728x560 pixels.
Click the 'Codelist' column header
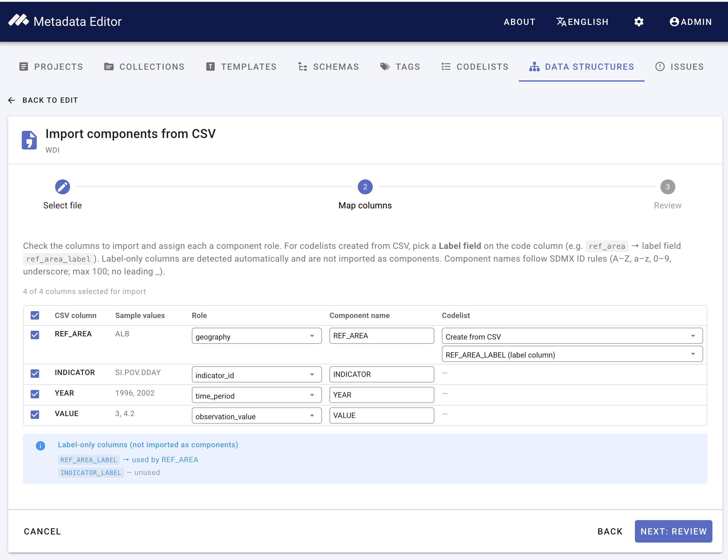(x=456, y=315)
